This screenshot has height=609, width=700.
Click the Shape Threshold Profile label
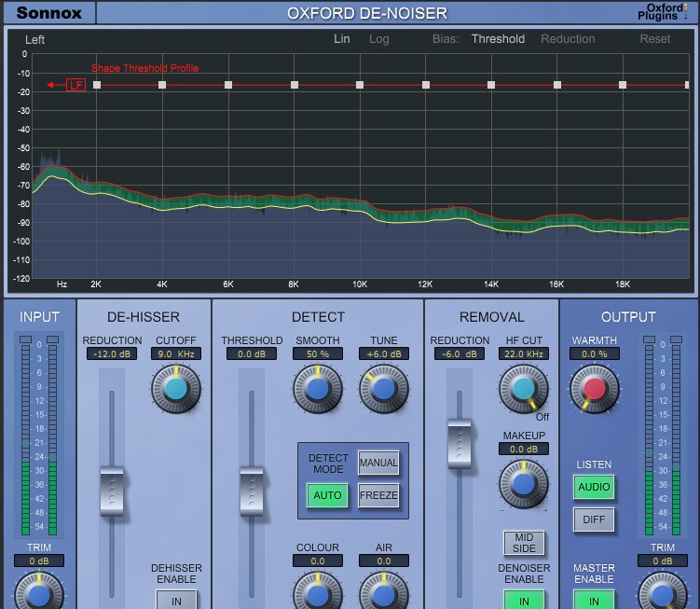[145, 68]
